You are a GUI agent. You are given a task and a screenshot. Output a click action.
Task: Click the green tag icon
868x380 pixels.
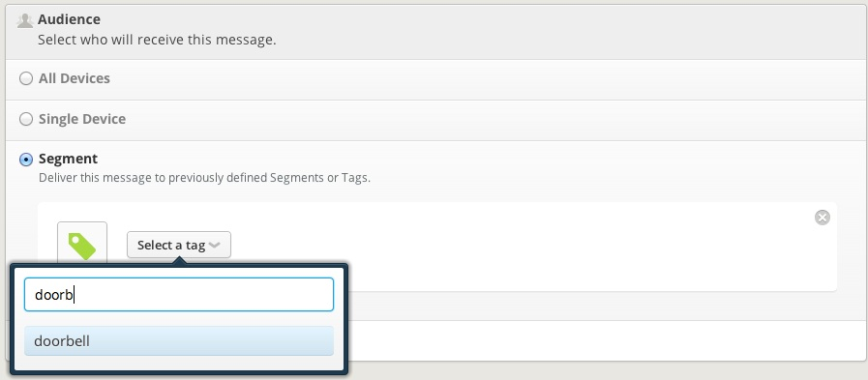click(82, 246)
